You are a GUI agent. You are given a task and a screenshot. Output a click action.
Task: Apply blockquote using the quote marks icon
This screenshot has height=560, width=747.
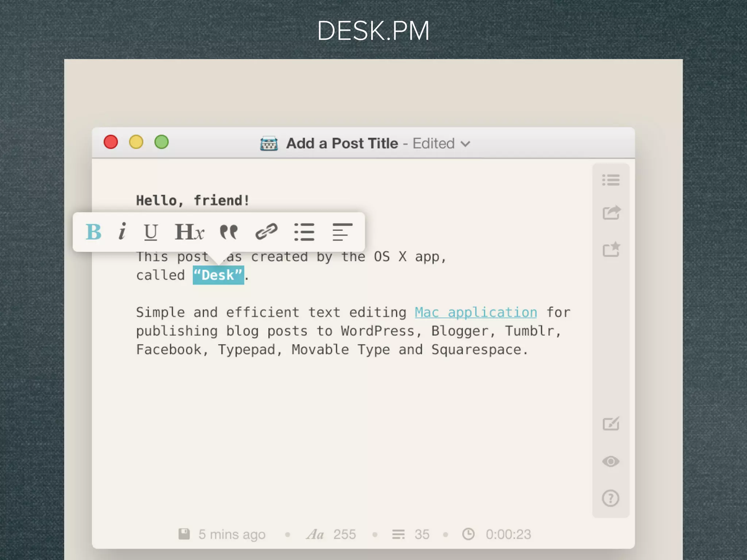click(229, 232)
